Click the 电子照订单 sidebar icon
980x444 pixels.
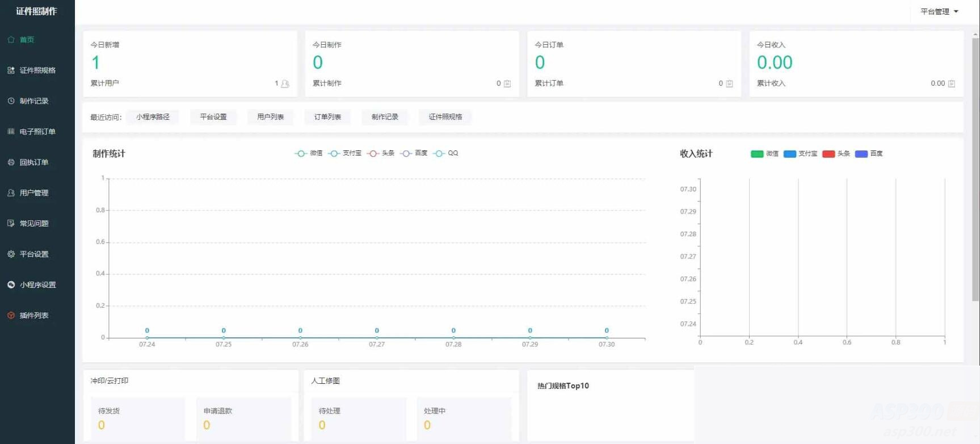point(11,132)
